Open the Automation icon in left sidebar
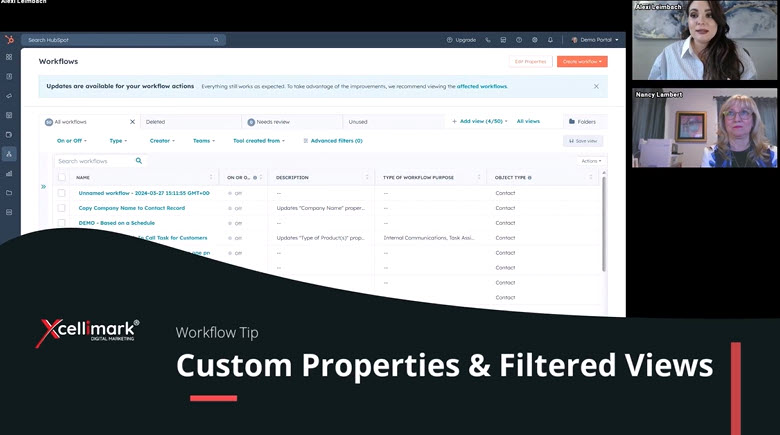This screenshot has height=435, width=780. 9,154
